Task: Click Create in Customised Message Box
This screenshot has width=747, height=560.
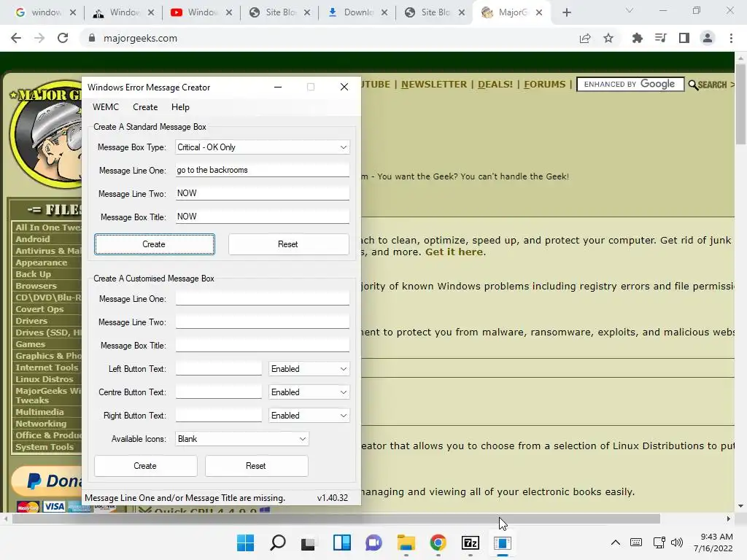Action: point(145,466)
